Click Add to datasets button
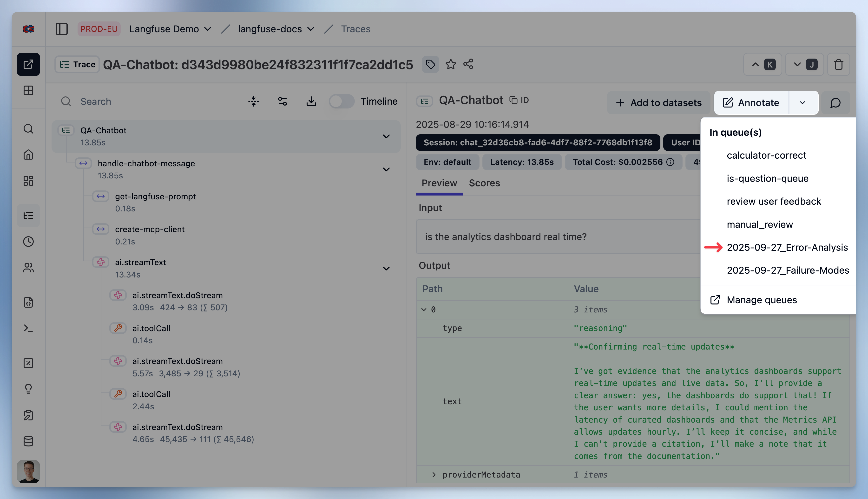868x499 pixels. coord(658,103)
